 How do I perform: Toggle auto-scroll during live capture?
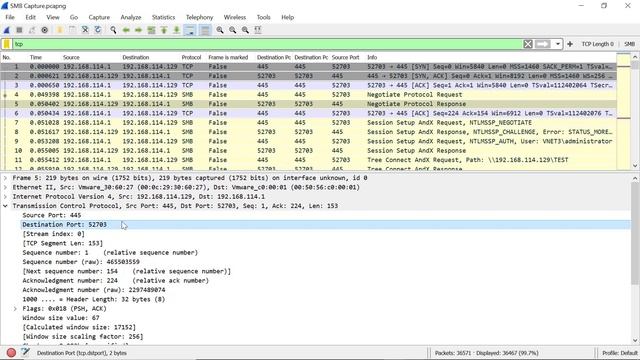(x=190, y=30)
